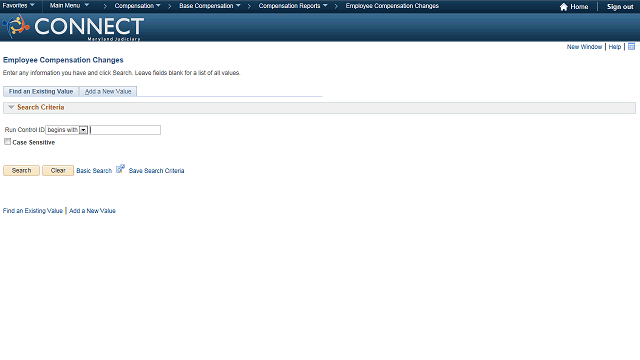Click the Employee Compensation Changes page heading

(x=63, y=60)
